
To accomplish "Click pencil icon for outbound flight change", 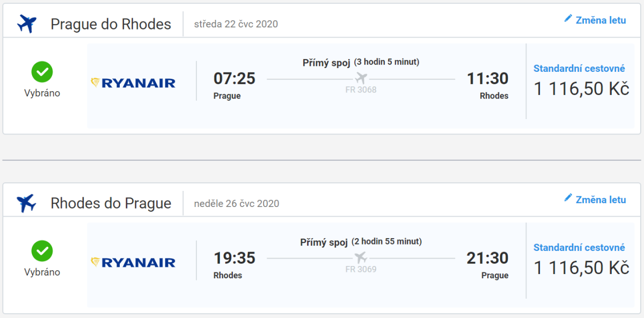I will 568,19.
